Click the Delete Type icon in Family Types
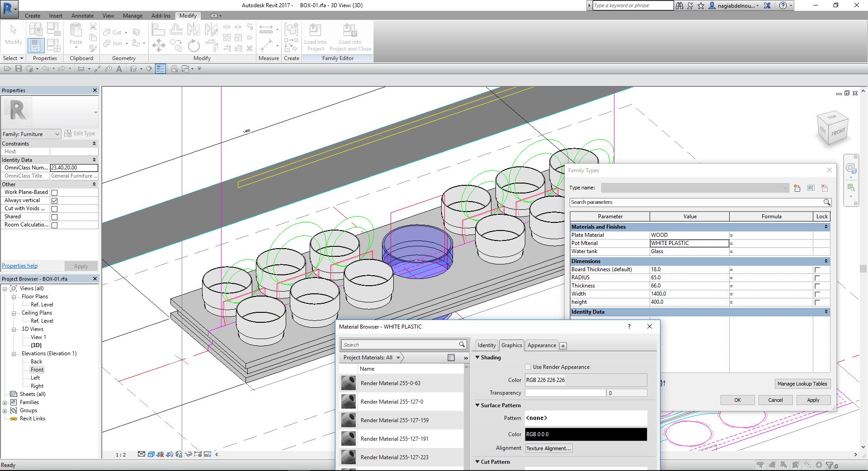 (824, 188)
